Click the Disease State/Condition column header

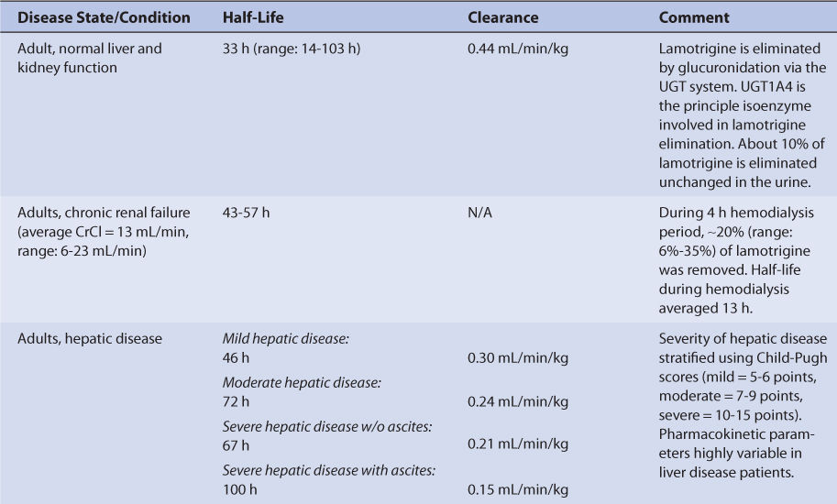point(105,17)
